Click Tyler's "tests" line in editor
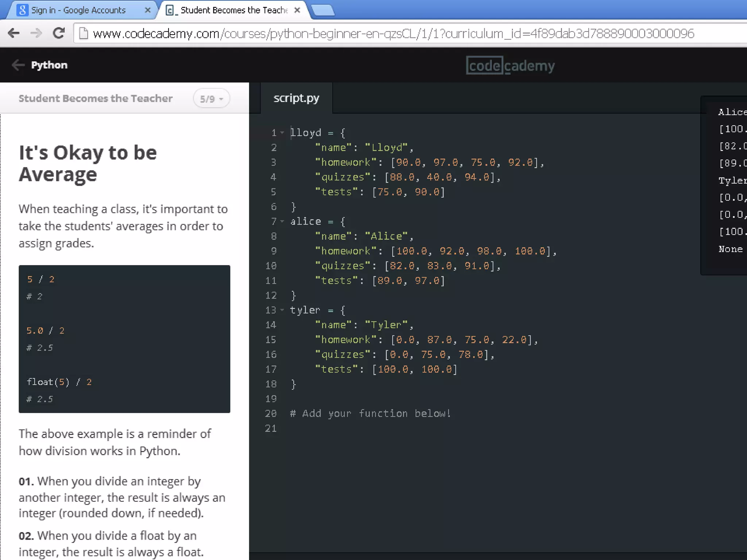 coord(386,369)
